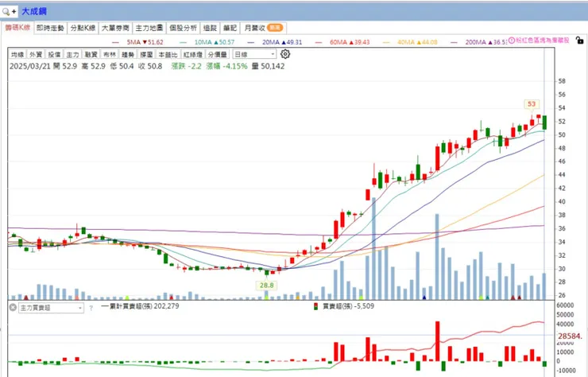Click the date text 2025/03/21
Image resolution: width=588 pixels, height=377 pixels.
(x=29, y=67)
